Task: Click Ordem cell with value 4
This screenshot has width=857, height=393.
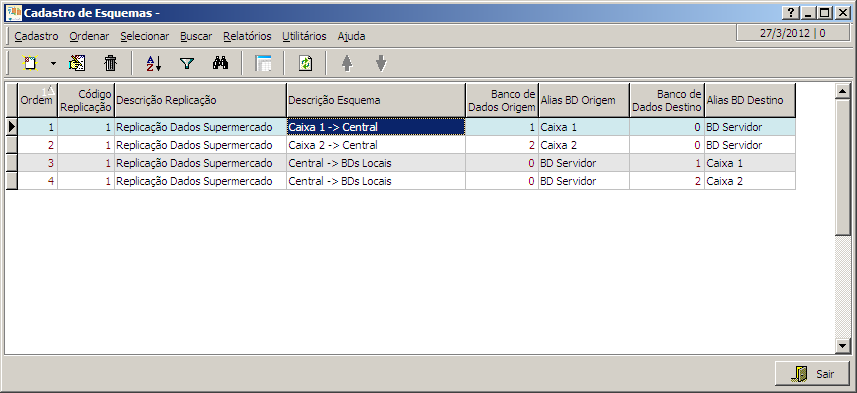Action: (x=38, y=181)
